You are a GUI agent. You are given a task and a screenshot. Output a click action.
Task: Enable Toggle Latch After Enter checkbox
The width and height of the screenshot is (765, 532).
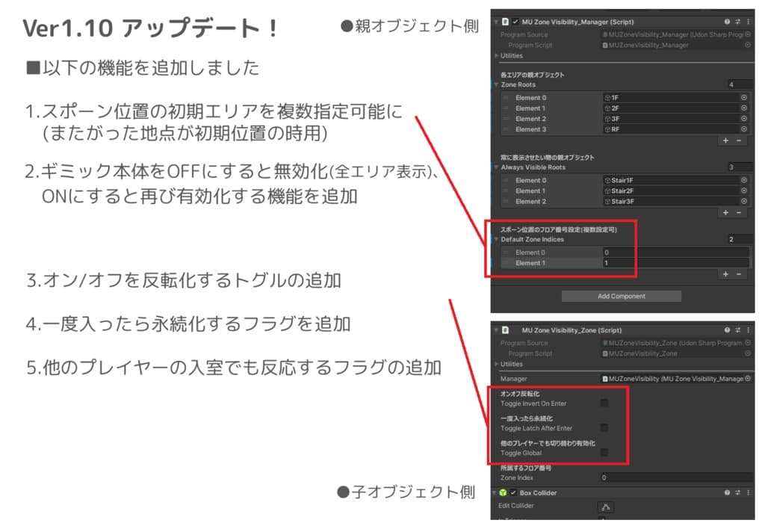pos(604,428)
